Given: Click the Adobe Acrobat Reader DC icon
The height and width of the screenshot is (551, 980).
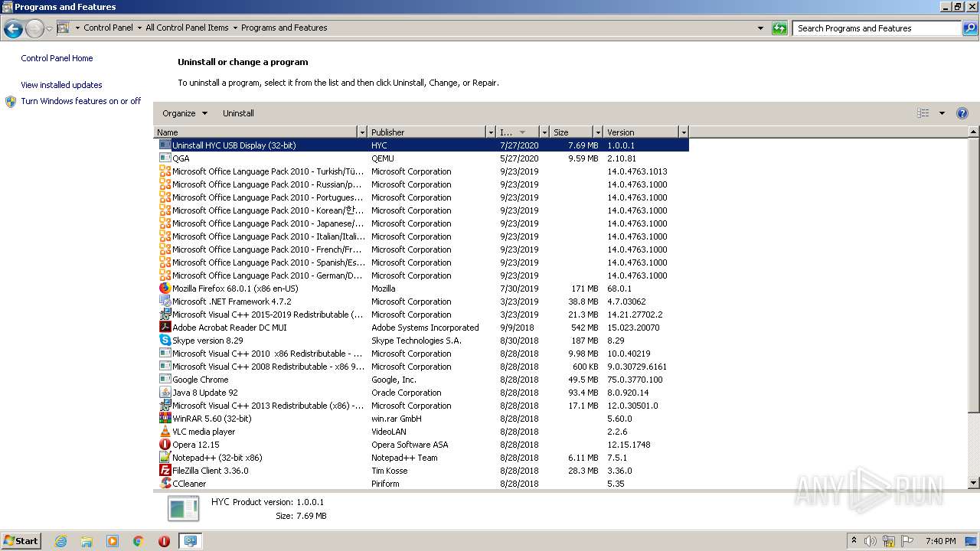Looking at the screenshot, I should pyautogui.click(x=165, y=328).
